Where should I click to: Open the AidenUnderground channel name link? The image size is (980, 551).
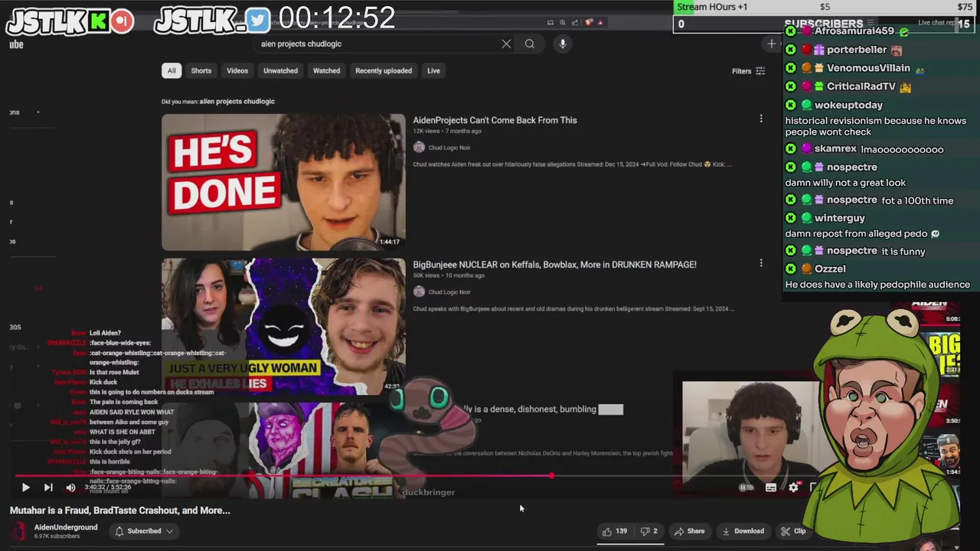(66, 527)
